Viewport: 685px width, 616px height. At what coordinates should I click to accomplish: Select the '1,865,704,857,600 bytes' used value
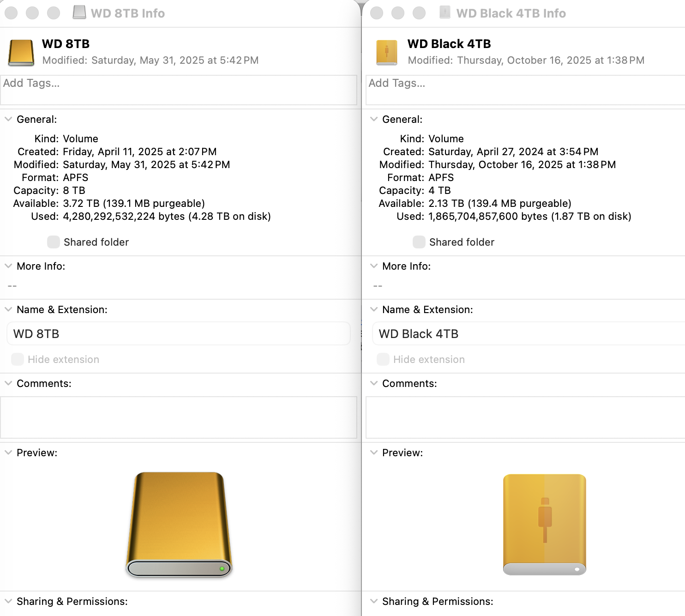tap(488, 216)
